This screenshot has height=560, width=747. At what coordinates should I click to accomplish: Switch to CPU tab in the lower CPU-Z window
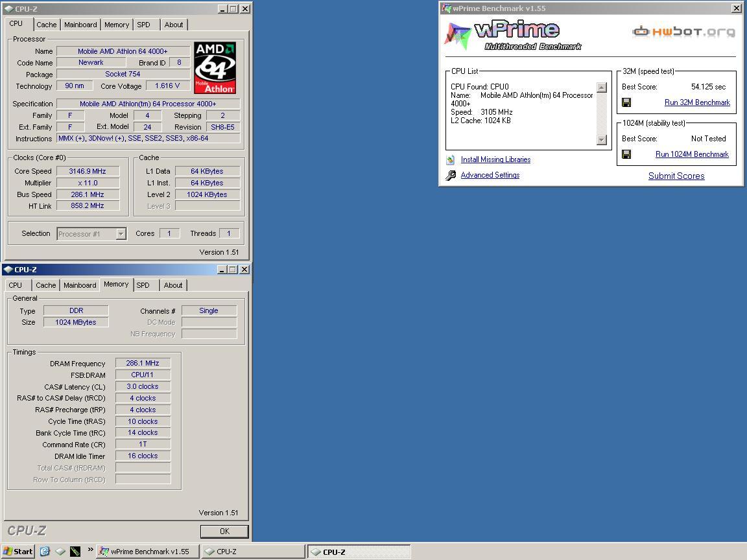[x=16, y=285]
